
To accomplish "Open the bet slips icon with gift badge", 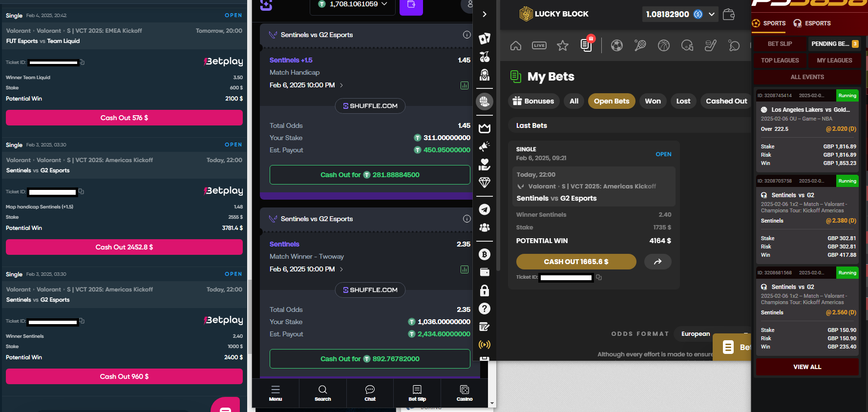I will click(587, 44).
